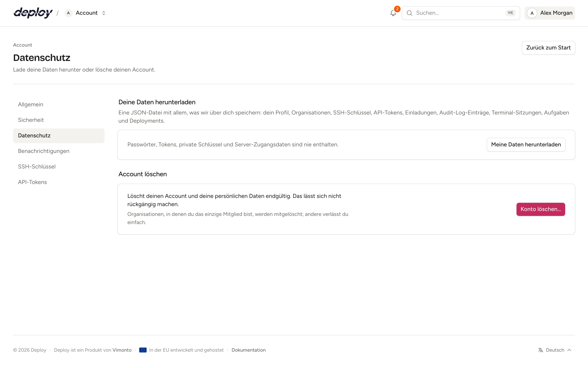
Task: Click the Organisationen deletion notice text
Action: (x=238, y=218)
